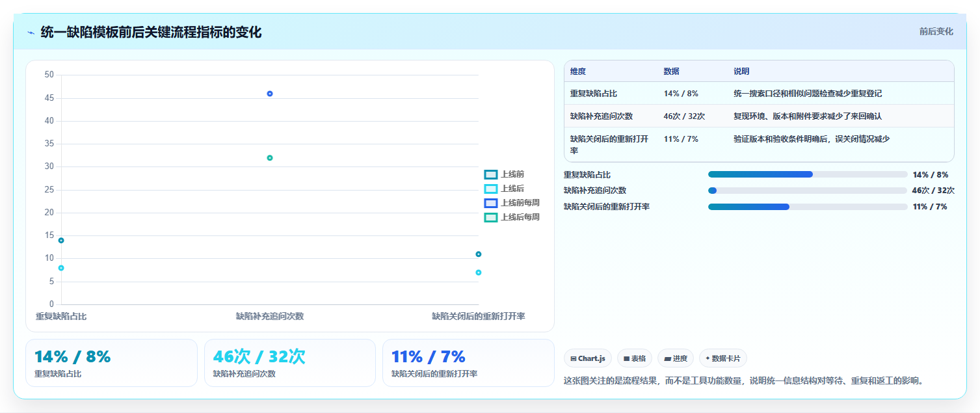Click the 说明 table column header

pyautogui.click(x=742, y=72)
